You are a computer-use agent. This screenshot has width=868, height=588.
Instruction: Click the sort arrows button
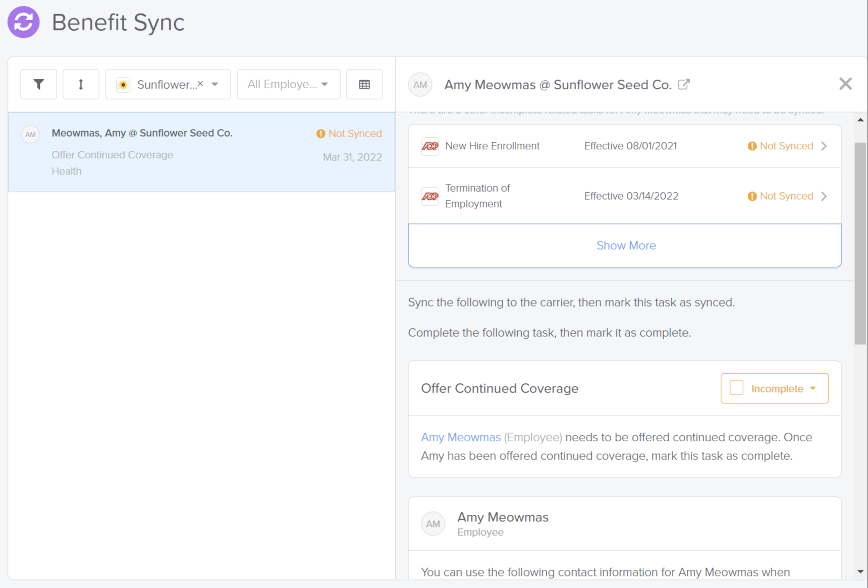[81, 84]
